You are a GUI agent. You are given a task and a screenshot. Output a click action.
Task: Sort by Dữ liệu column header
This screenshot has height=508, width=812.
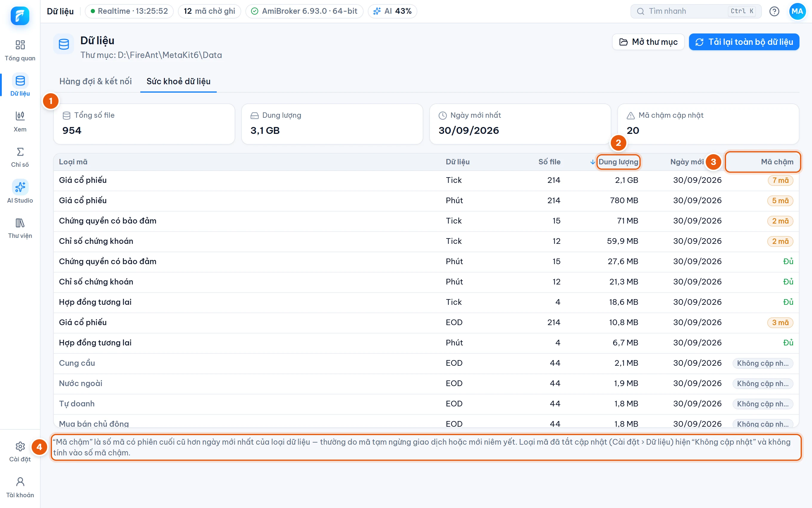click(458, 162)
